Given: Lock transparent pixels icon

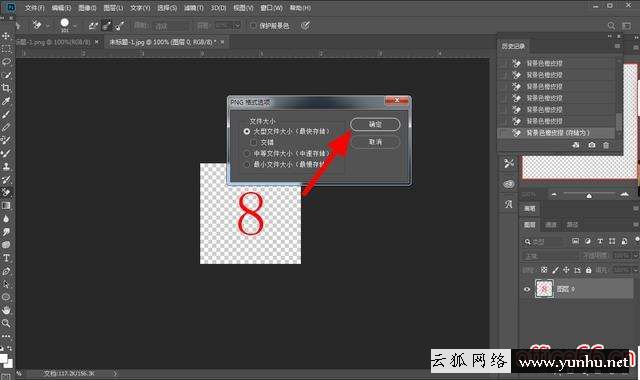Looking at the screenshot, I should (544, 270).
